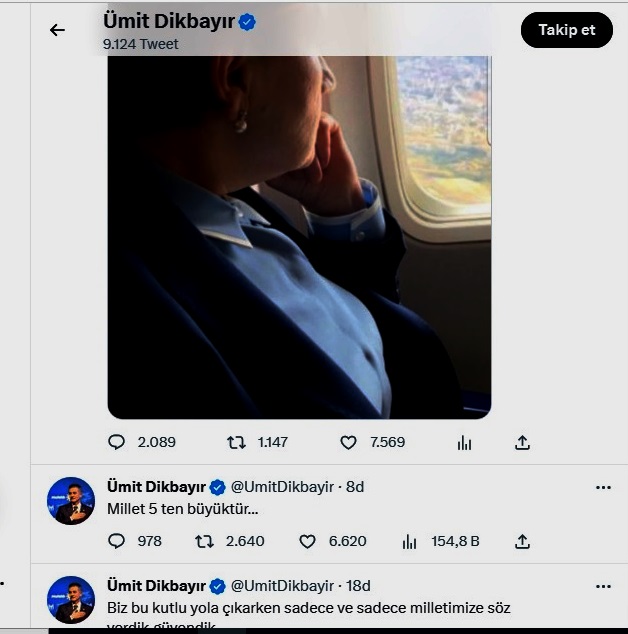Retweet the tweet with 2.640 retweets
This screenshot has width=628, height=634.
[x=204, y=541]
